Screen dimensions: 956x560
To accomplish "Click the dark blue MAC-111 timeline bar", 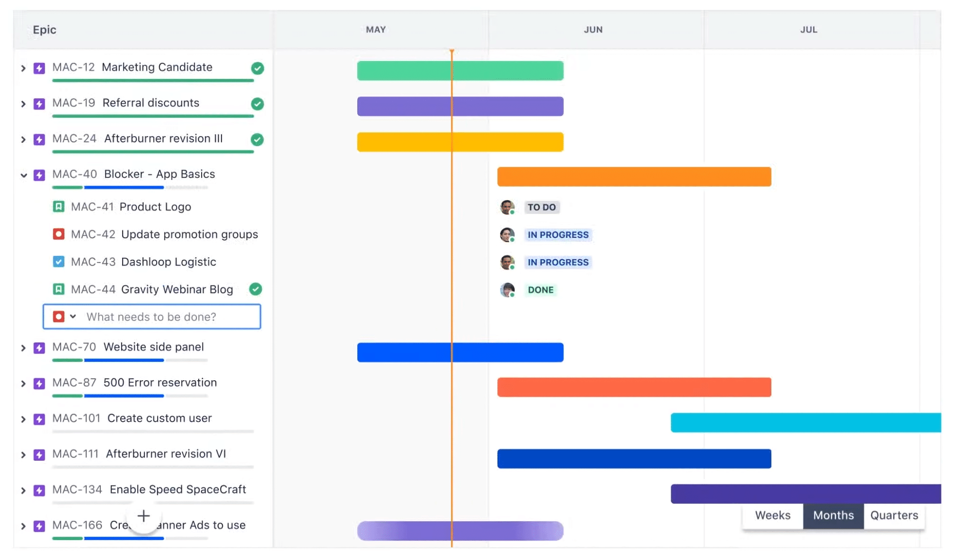I will point(634,459).
